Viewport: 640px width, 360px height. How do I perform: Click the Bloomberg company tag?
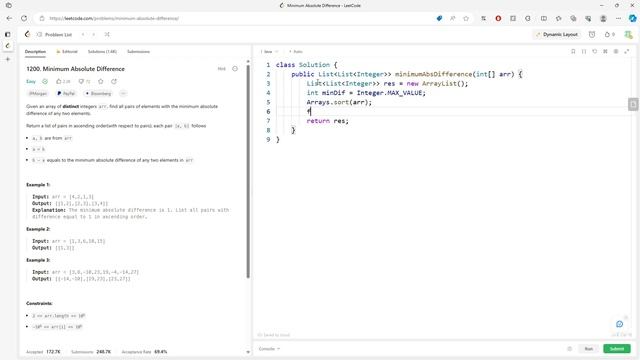(x=98, y=93)
